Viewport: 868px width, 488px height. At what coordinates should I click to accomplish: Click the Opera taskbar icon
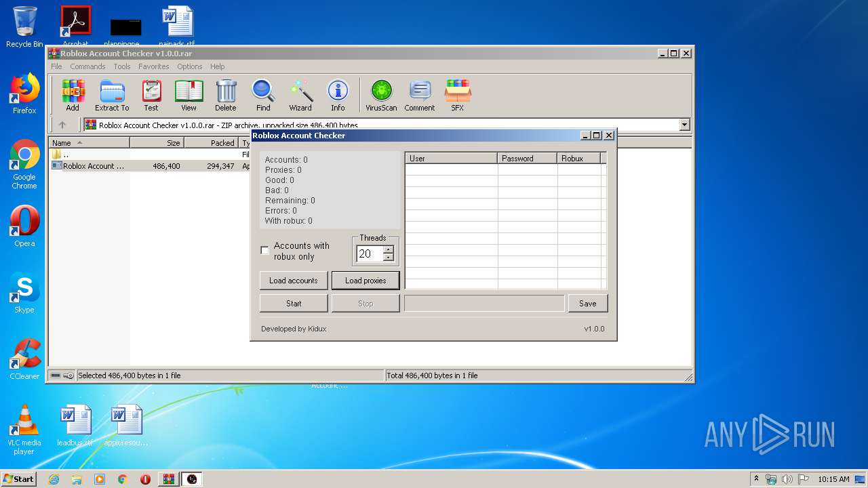145,479
